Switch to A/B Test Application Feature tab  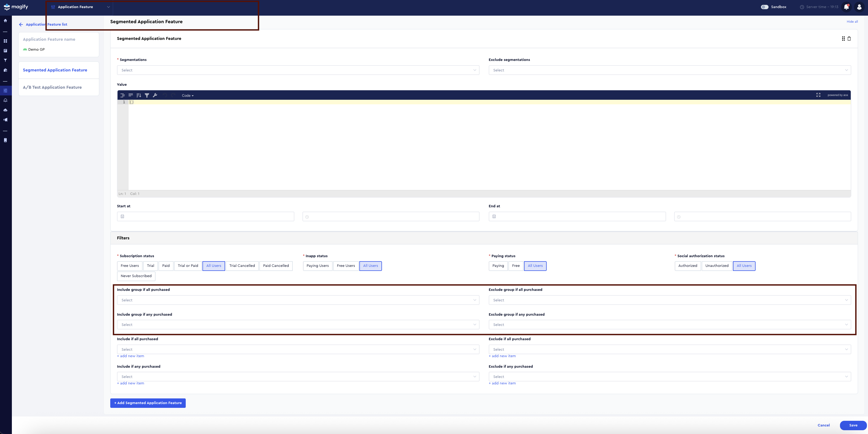click(x=52, y=87)
